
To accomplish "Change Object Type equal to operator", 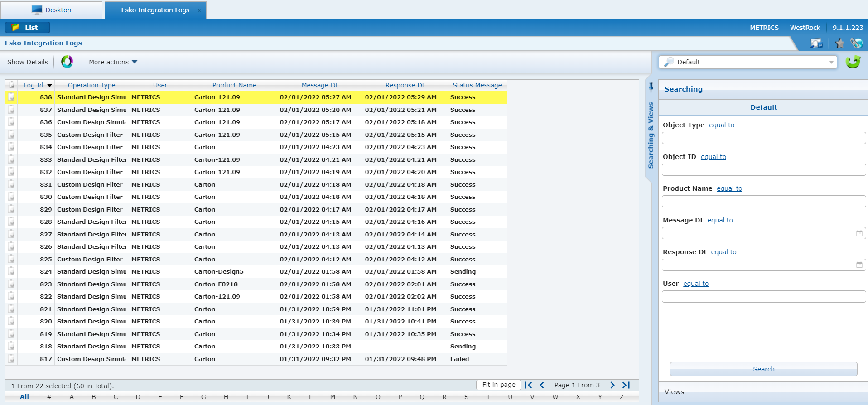I will tap(721, 125).
